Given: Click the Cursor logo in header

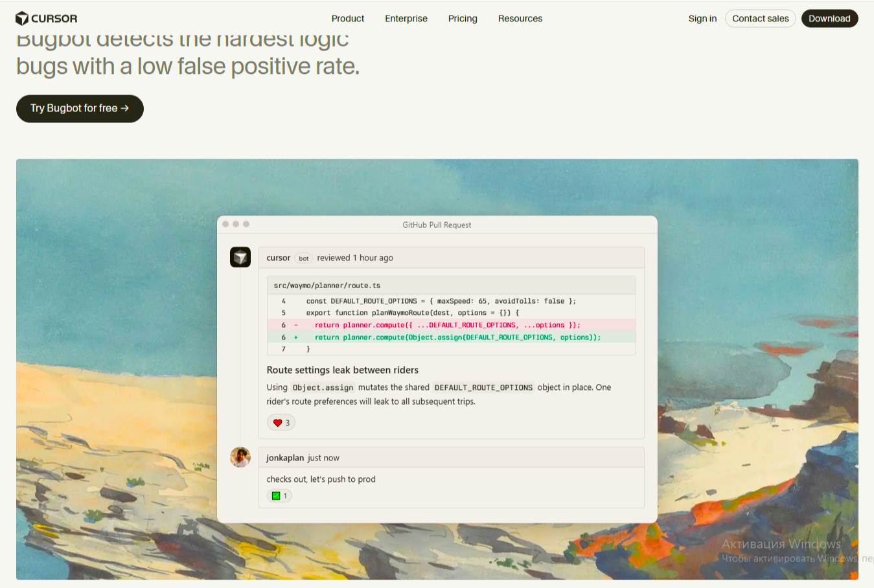Looking at the screenshot, I should (x=46, y=19).
